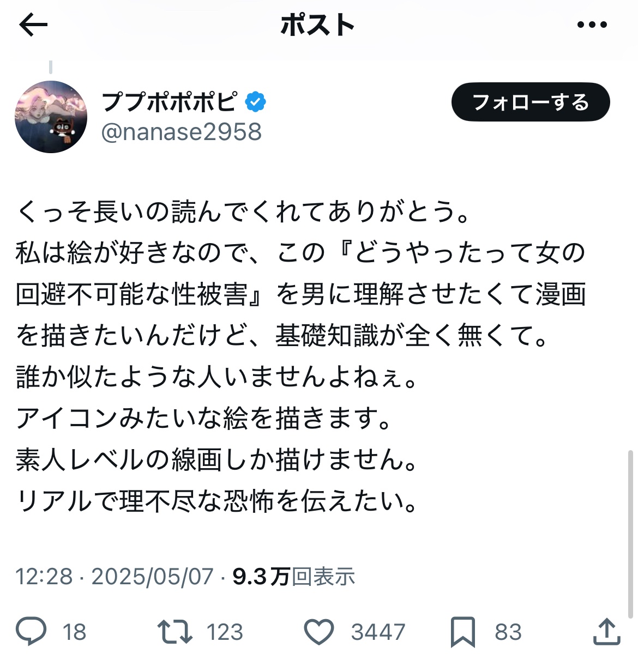View the 123 reposts count
The width and height of the screenshot is (638, 672).
[x=225, y=632]
